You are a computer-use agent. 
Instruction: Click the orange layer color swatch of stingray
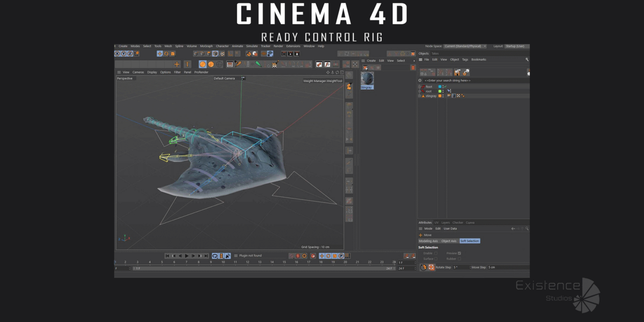point(440,96)
